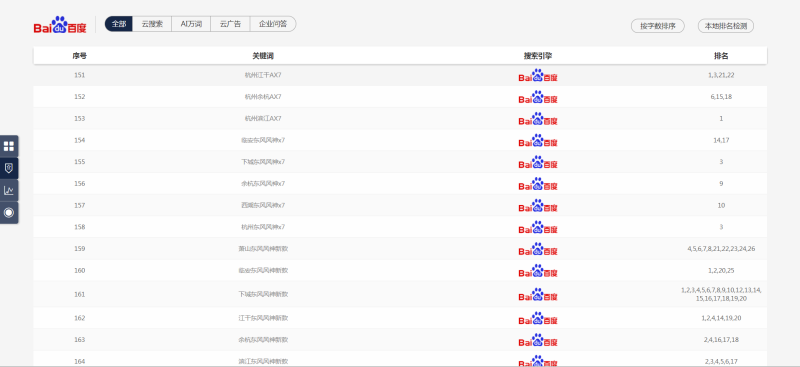Click serial number 159
The height and width of the screenshot is (367, 800).
pos(80,249)
